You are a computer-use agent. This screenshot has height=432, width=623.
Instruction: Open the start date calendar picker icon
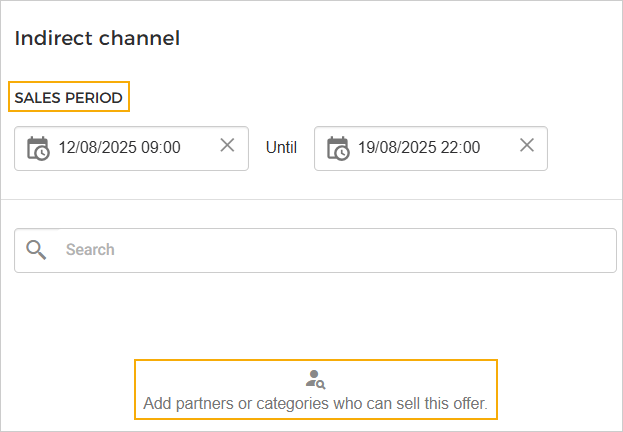[38, 148]
